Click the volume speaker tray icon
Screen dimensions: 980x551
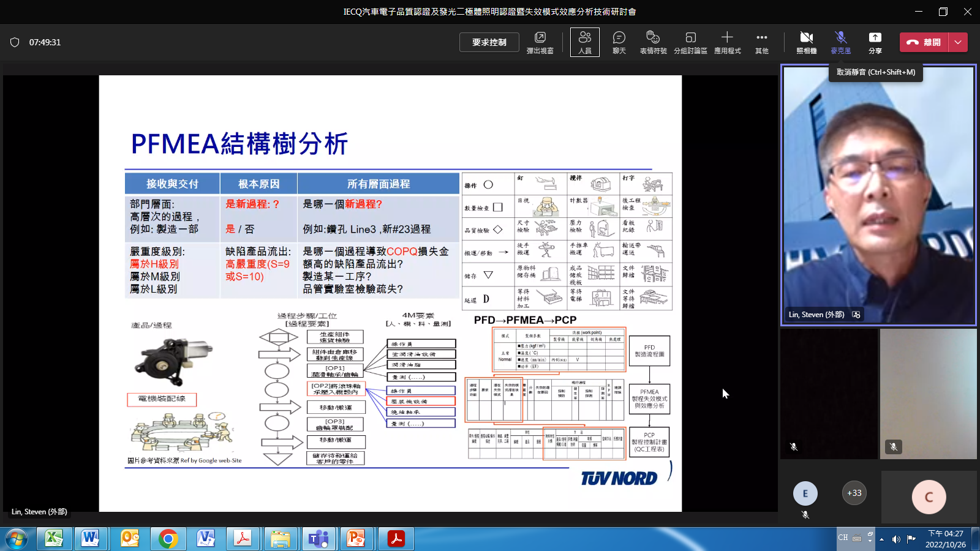click(x=896, y=539)
